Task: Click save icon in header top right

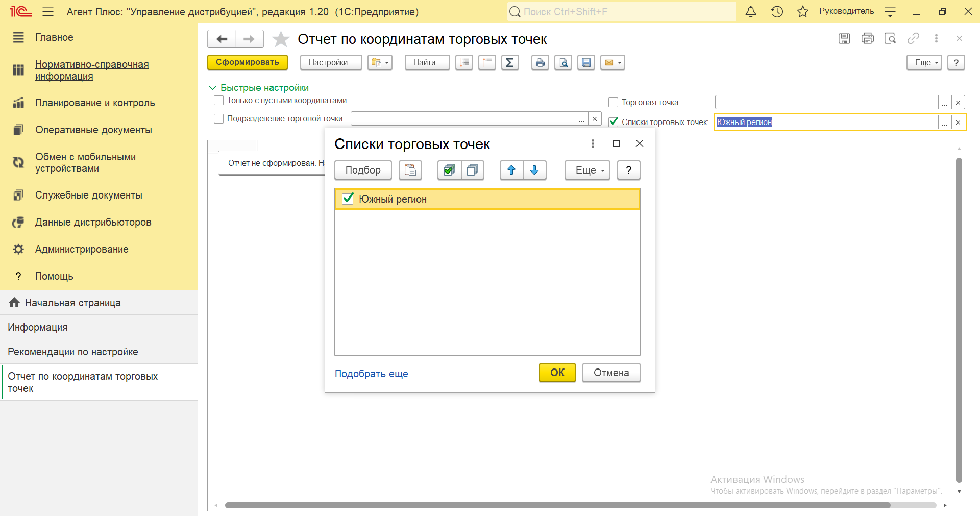Action: [844, 38]
